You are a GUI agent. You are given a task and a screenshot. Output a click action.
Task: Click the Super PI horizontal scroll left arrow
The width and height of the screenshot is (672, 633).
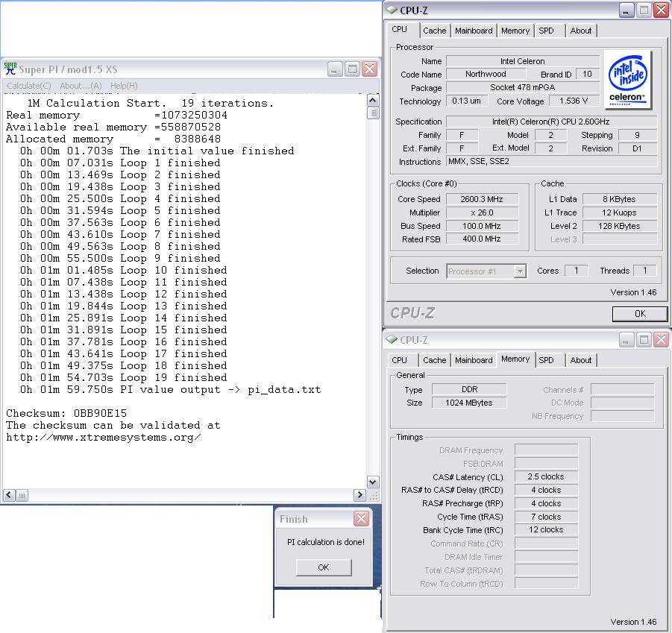(x=10, y=496)
